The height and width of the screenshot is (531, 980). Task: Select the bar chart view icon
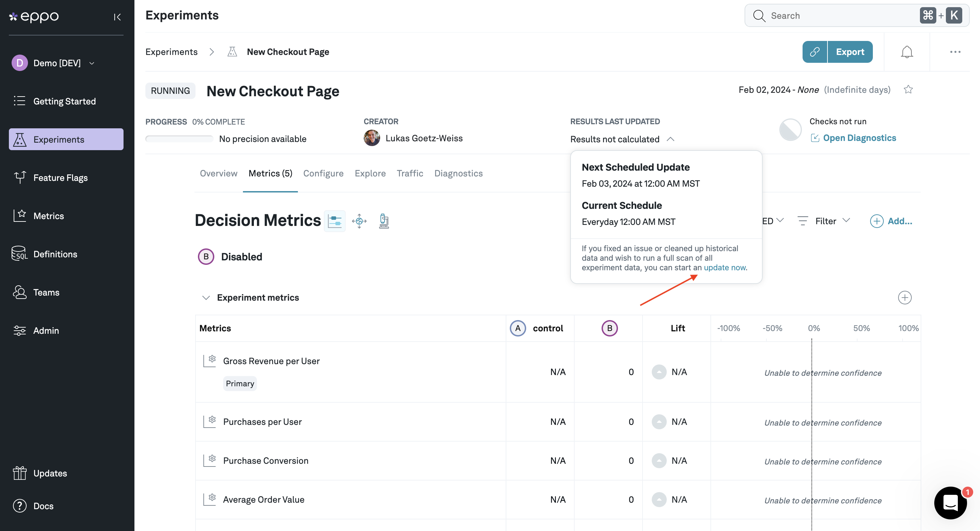point(334,221)
